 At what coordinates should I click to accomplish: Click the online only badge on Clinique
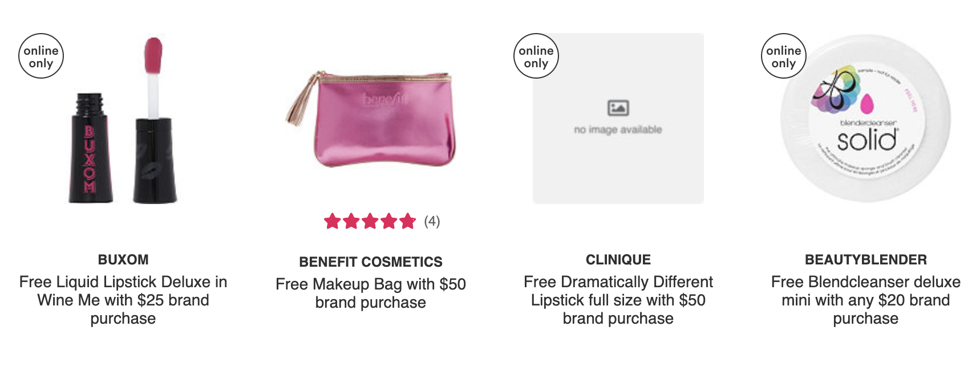point(536,56)
